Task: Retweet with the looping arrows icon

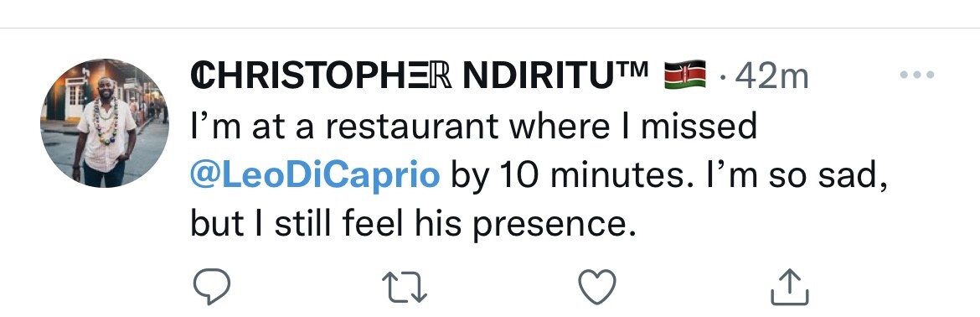Action: (404, 287)
